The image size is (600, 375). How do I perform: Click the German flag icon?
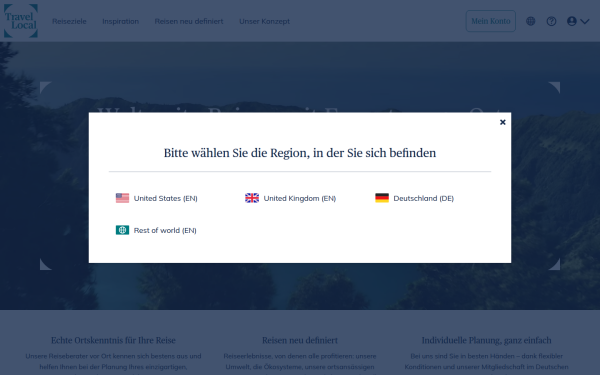382,198
